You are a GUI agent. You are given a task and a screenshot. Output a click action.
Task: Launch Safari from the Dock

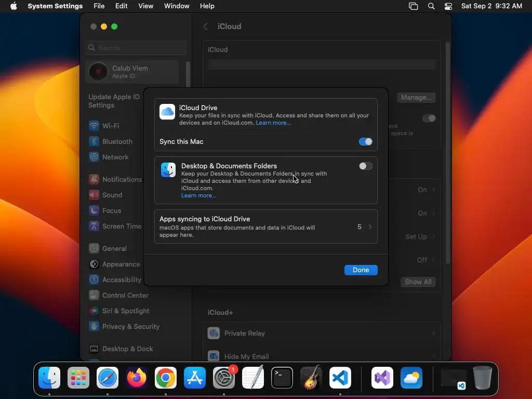[x=108, y=377]
